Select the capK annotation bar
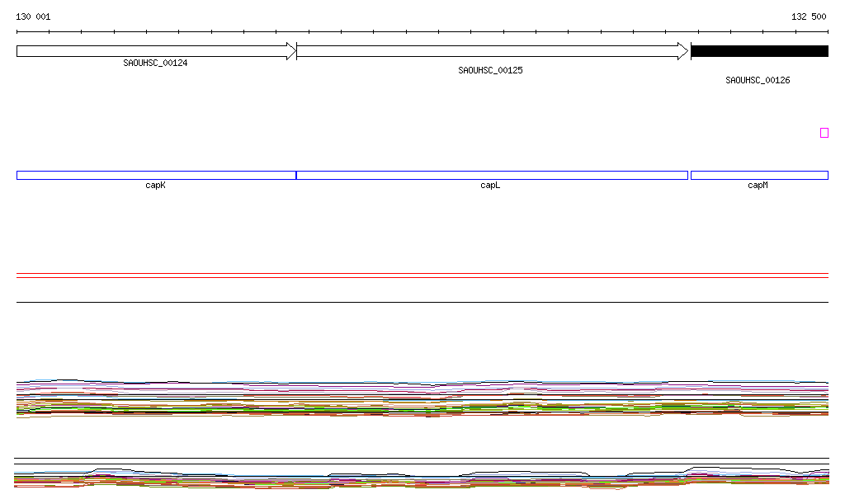The width and height of the screenshot is (845, 504). pyautogui.click(x=155, y=175)
